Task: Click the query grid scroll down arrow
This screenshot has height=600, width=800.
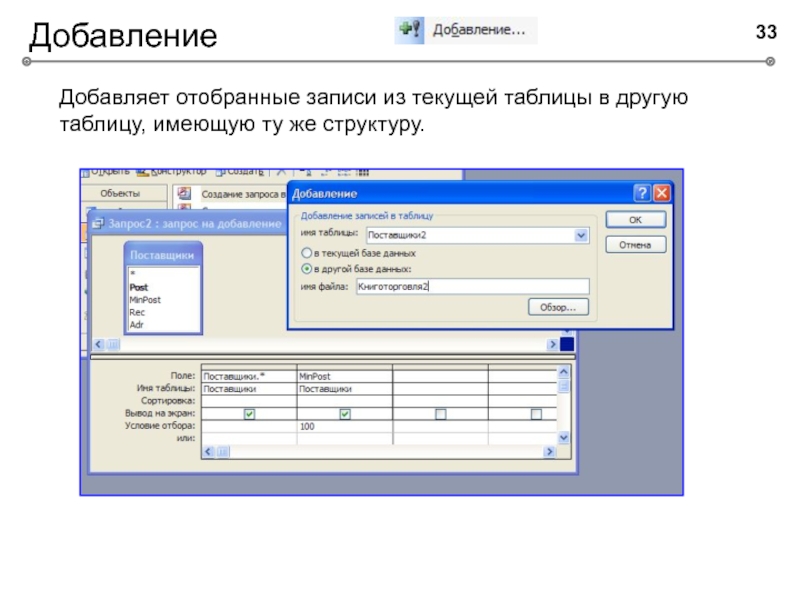Action: point(564,437)
